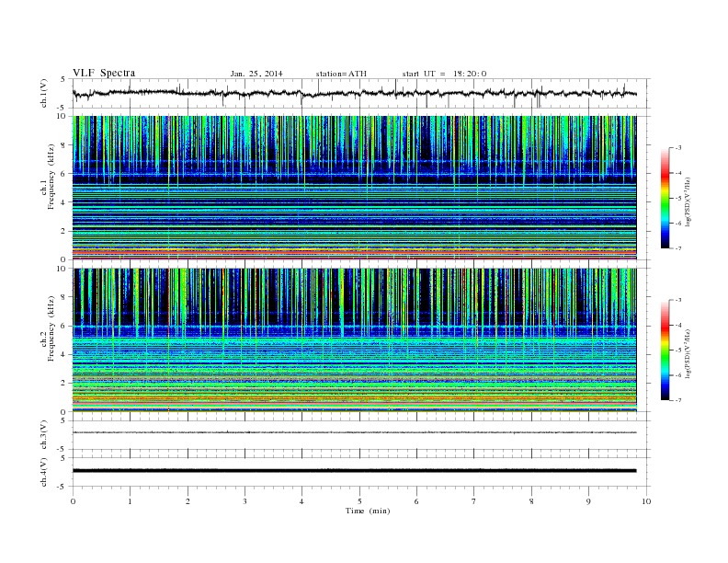The width and height of the screenshot is (728, 563).
Task: Select the date text "Jan. 25, 2014"
Action: 256,74
